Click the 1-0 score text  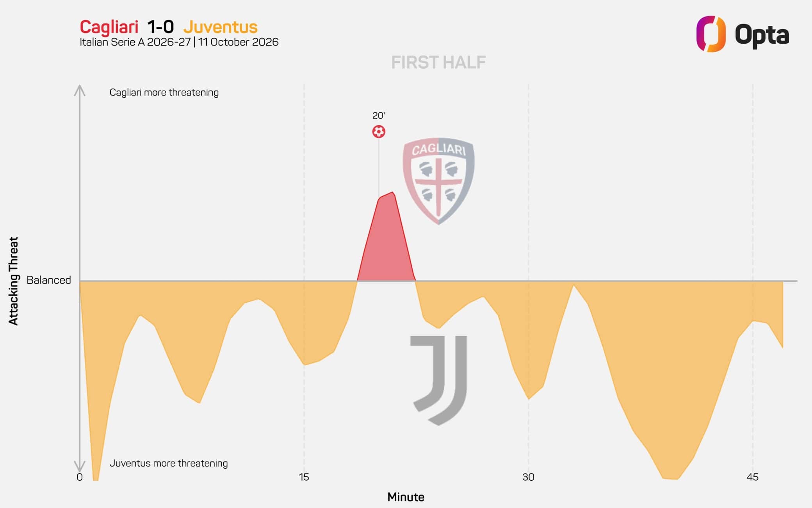tap(160, 27)
